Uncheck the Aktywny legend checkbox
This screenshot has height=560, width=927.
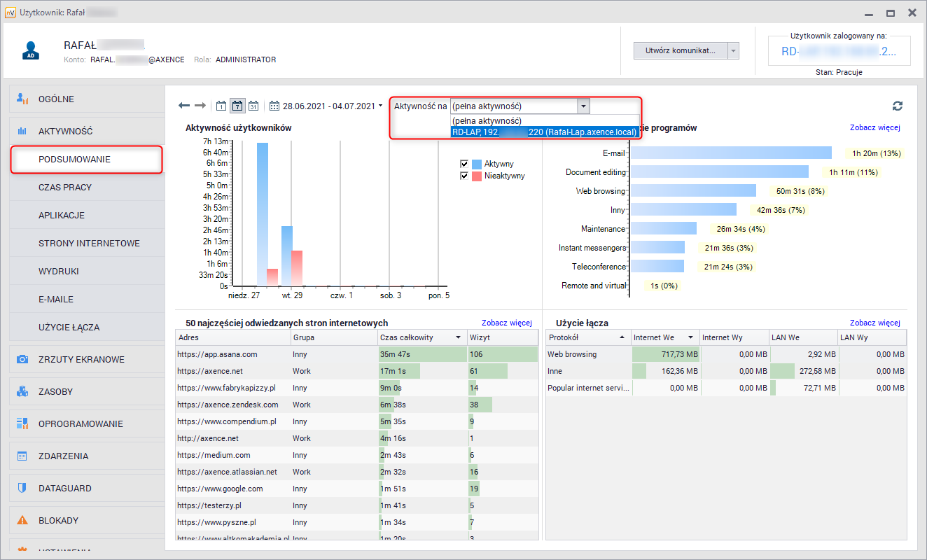[x=463, y=164]
